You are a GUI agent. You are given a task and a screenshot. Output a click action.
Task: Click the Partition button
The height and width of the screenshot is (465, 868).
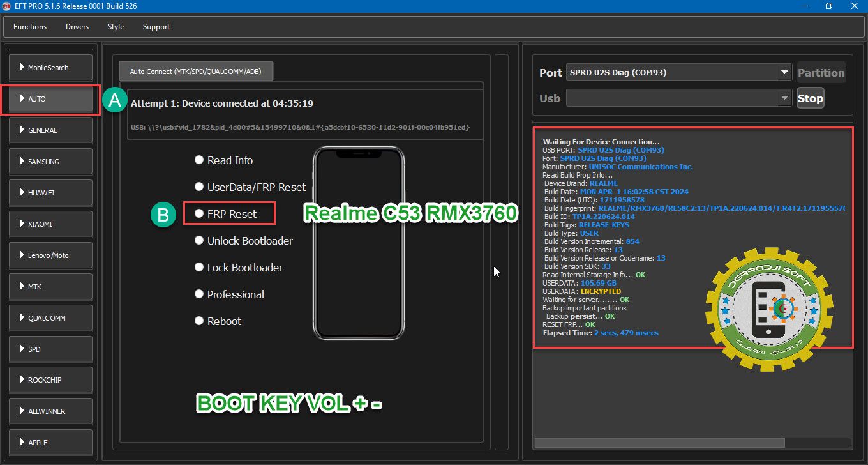coord(821,73)
